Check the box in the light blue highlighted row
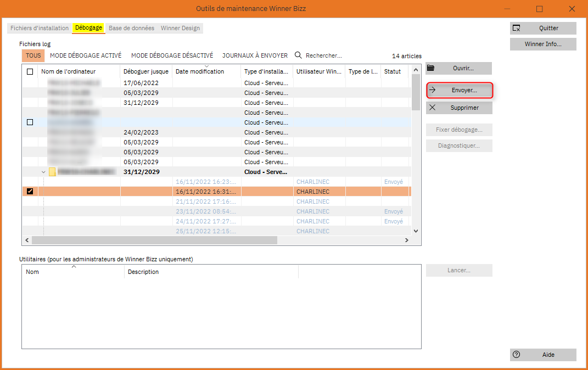Image resolution: width=588 pixels, height=370 pixels. (30, 122)
